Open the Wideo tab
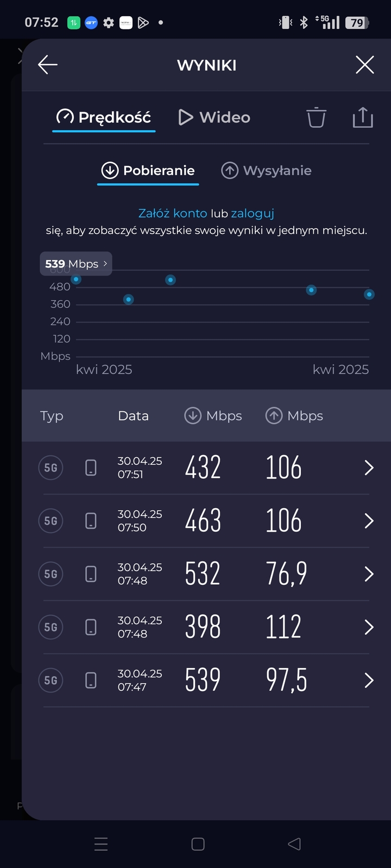 pyautogui.click(x=215, y=117)
